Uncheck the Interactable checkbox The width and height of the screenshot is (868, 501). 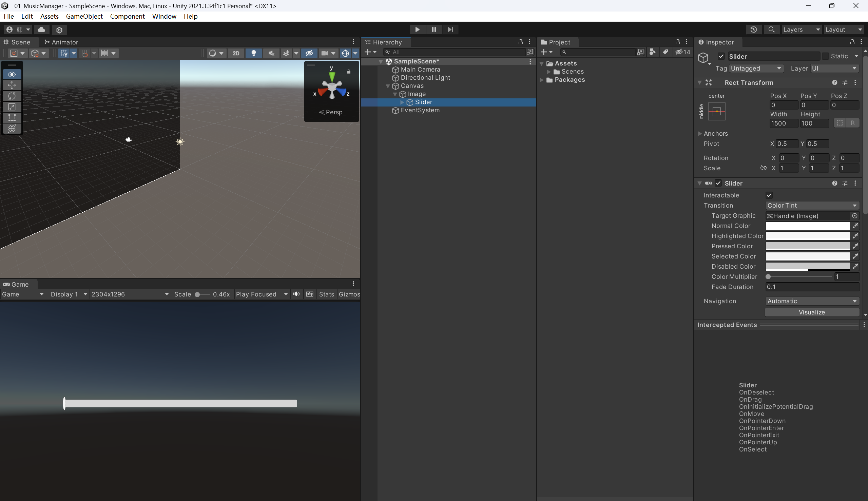(x=769, y=195)
